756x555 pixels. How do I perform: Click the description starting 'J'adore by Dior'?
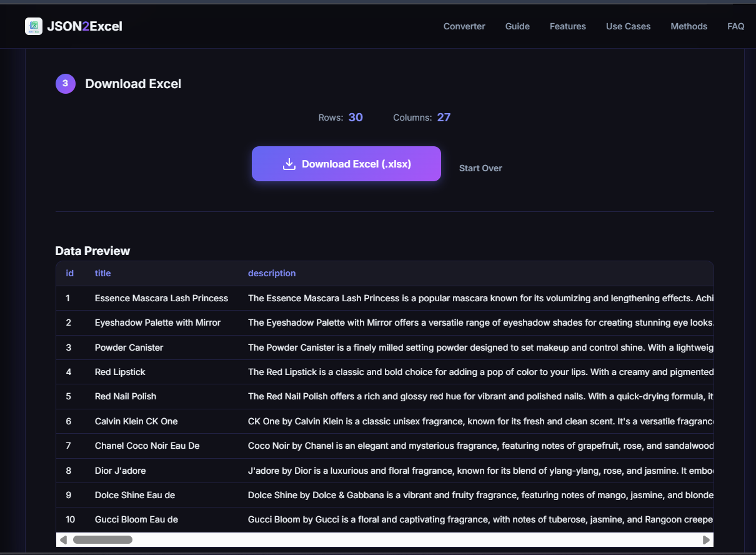coord(480,471)
